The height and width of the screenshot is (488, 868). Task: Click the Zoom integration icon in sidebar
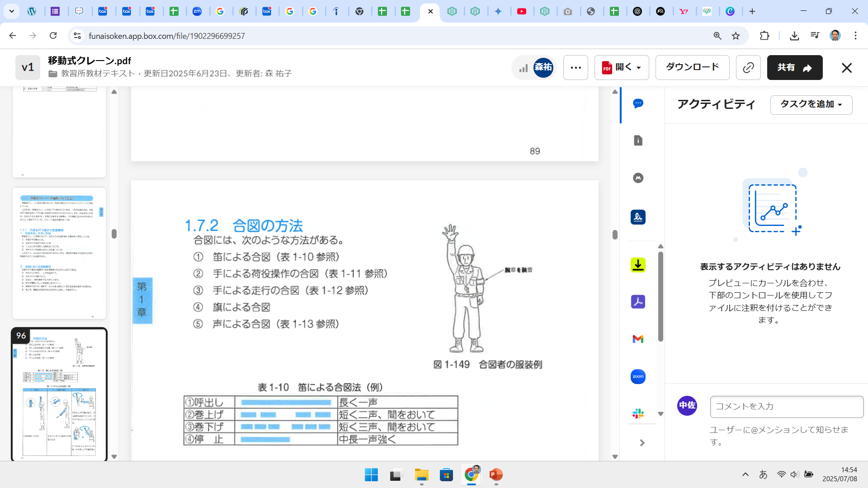coord(638,376)
